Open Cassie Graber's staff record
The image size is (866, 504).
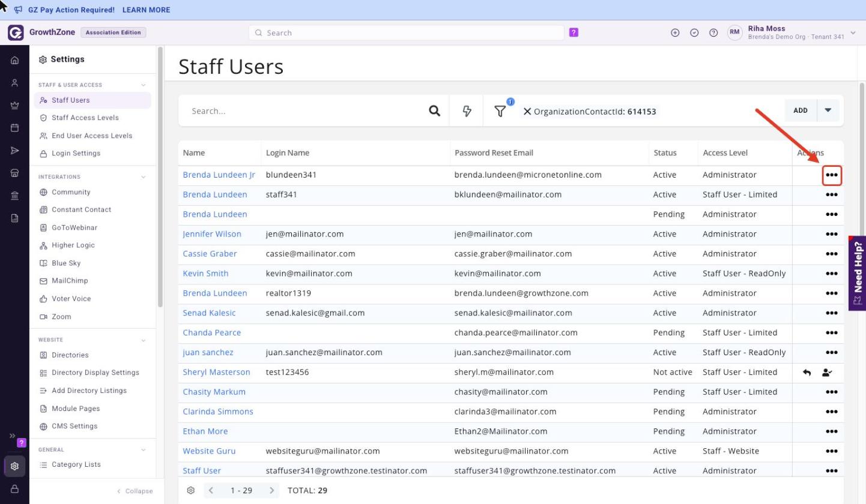[x=210, y=254]
